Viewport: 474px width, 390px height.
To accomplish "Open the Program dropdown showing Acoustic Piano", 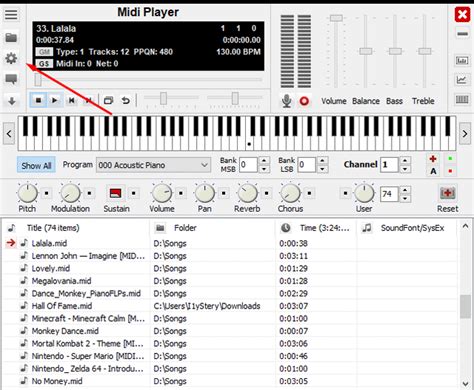I will (153, 165).
